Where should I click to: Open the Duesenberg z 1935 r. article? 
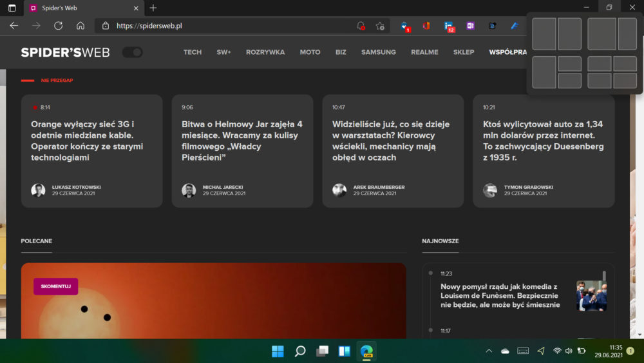pyautogui.click(x=544, y=141)
